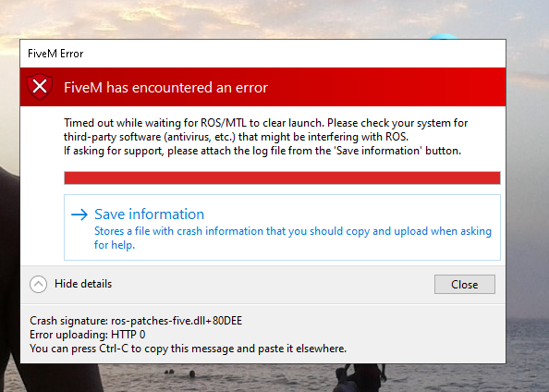Close the FiveM error dialog

click(465, 285)
